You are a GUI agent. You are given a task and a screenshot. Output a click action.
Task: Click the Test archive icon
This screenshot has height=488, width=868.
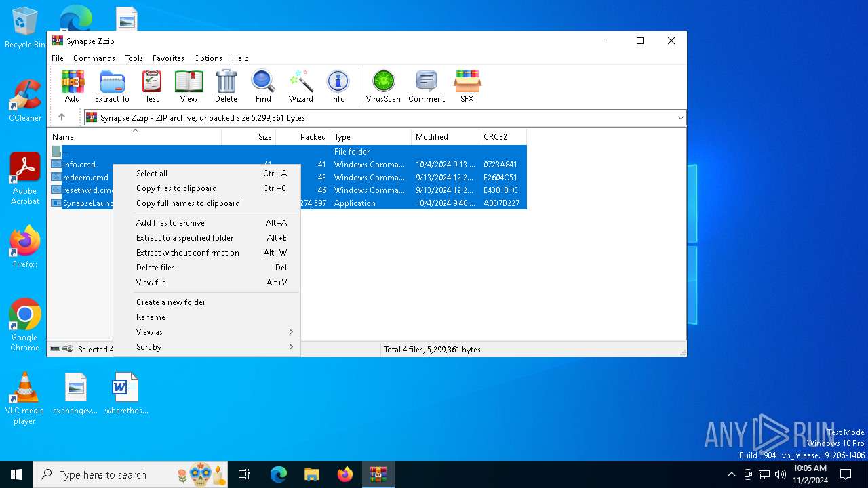152,86
